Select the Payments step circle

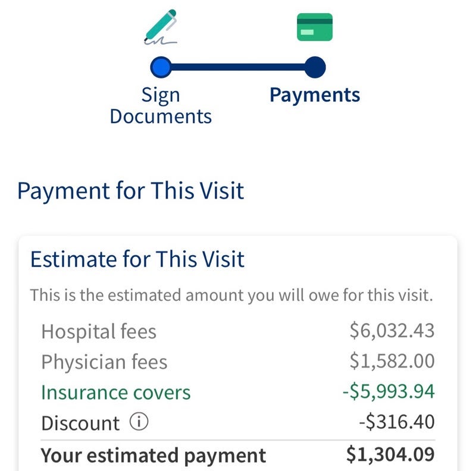315,67
